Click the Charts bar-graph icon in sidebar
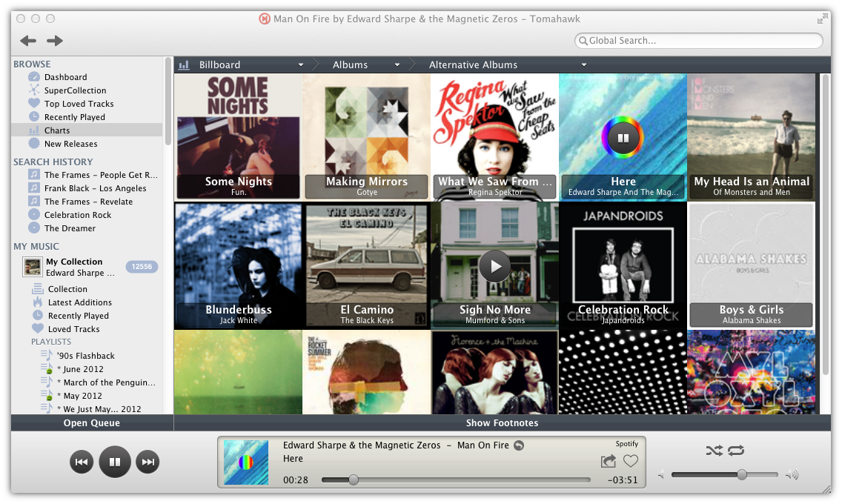842x504 pixels. [34, 130]
